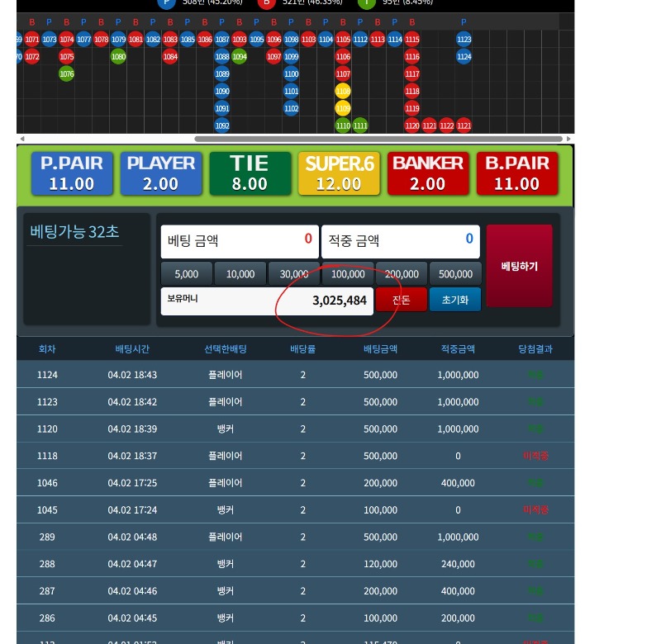This screenshot has width=661, height=644.
Task: Select the PLAYER 2.00 bet option
Action: coord(160,173)
